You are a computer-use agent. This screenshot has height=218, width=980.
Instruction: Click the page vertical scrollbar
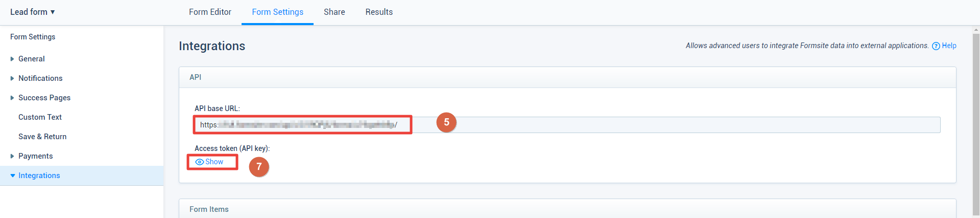tap(976, 123)
